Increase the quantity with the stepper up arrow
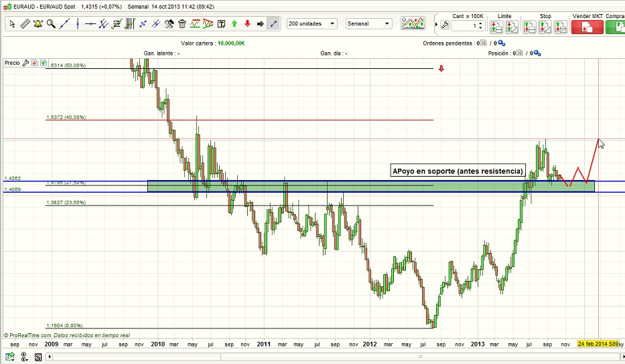This screenshot has height=364, width=625. 481,23
